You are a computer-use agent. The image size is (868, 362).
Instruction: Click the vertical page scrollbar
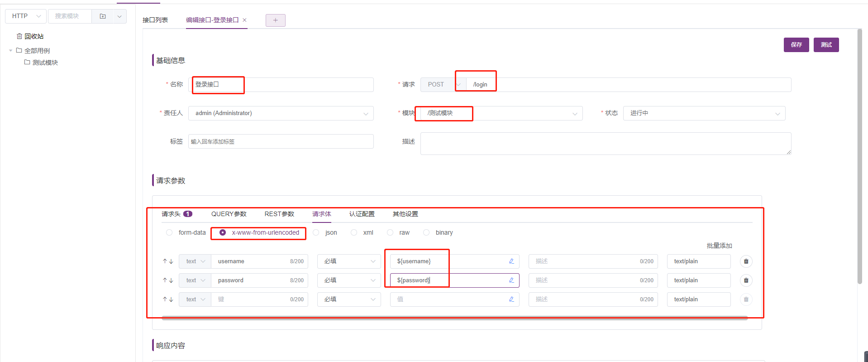click(859, 156)
